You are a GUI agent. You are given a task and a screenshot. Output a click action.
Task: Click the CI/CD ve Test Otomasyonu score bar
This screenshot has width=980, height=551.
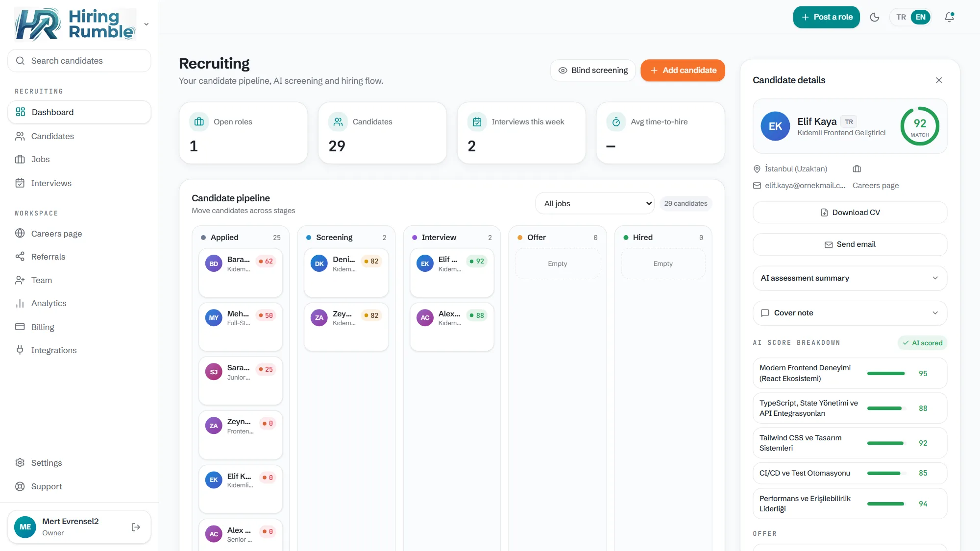pos(886,473)
